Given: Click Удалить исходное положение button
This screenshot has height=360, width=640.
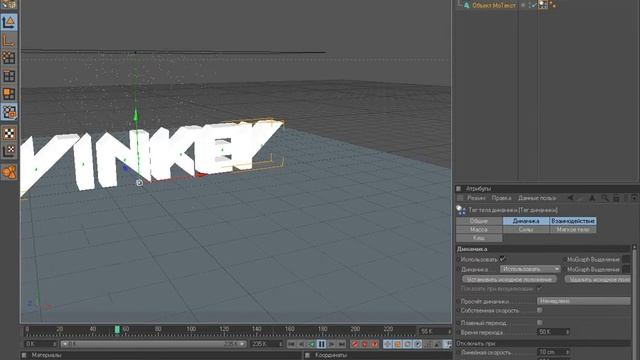Looking at the screenshot, I should pyautogui.click(x=598, y=279).
